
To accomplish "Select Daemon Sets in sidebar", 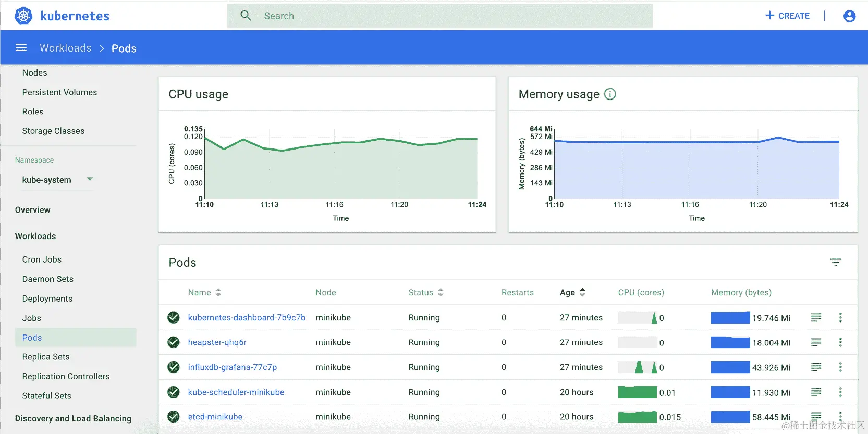I will click(48, 279).
